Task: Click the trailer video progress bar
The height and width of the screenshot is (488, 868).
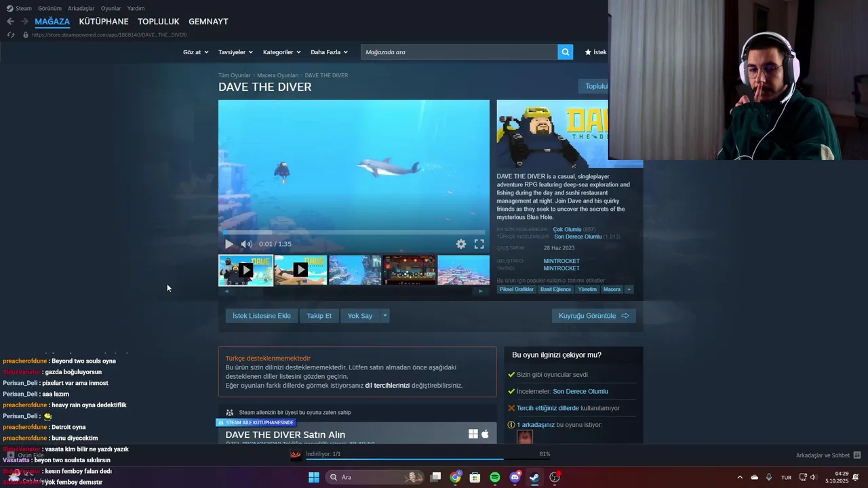Action: [354, 232]
